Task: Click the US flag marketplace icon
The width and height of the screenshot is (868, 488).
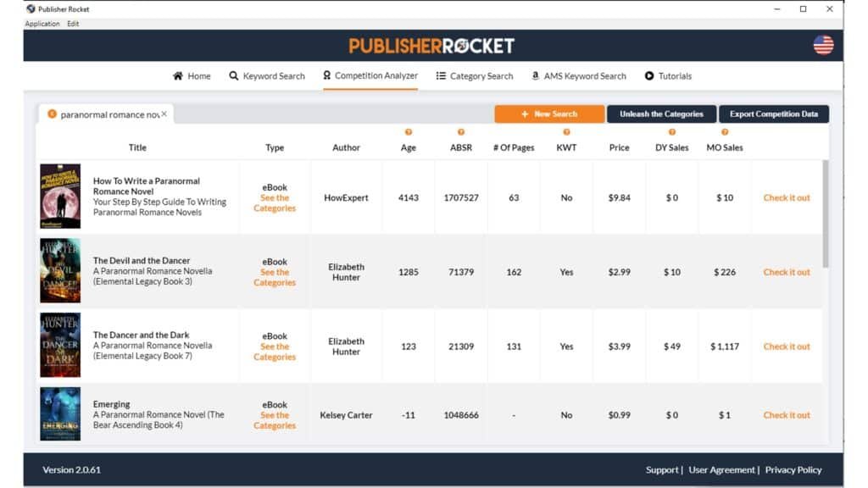Action: 823,46
